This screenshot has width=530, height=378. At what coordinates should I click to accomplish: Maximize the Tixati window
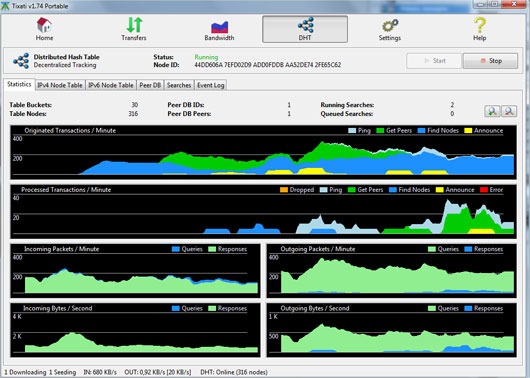click(x=495, y=4)
